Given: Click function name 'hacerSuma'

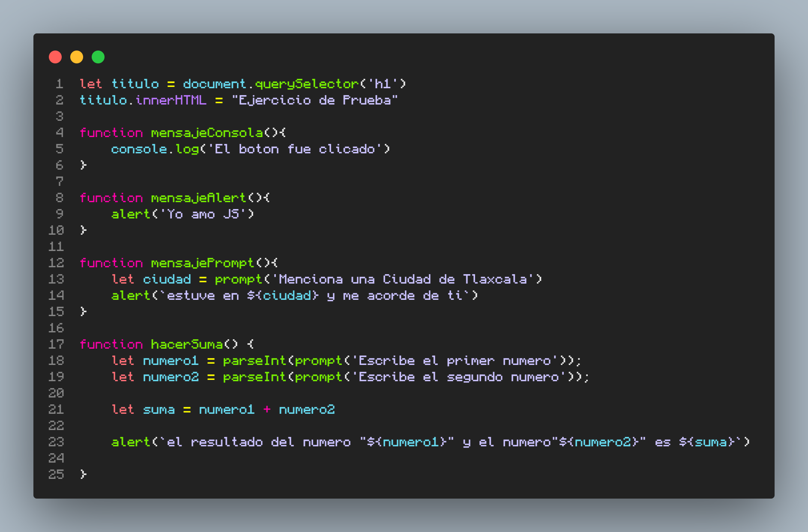Looking at the screenshot, I should (187, 344).
